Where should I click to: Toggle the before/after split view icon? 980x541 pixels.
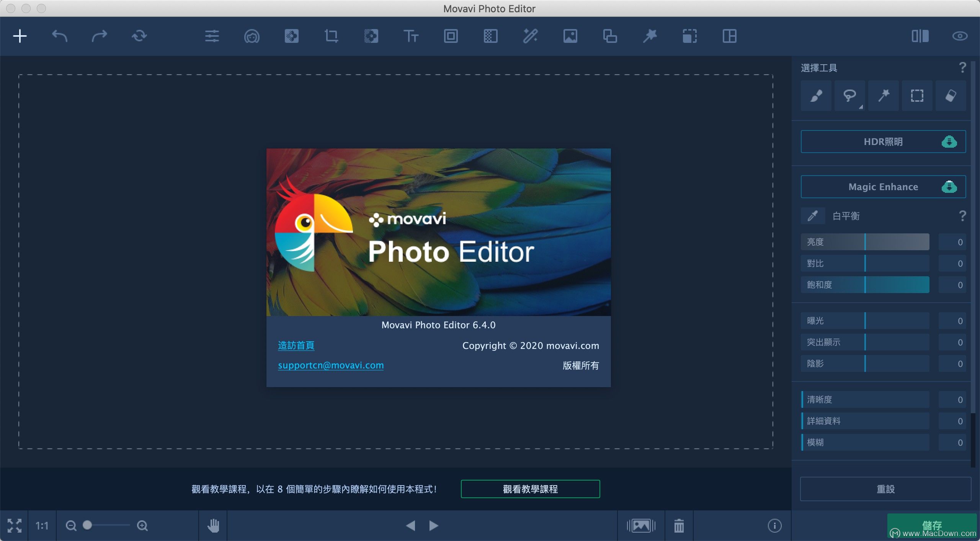(x=920, y=36)
